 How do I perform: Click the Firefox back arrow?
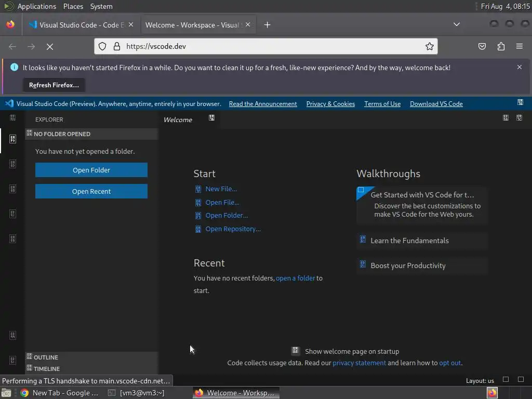point(12,46)
